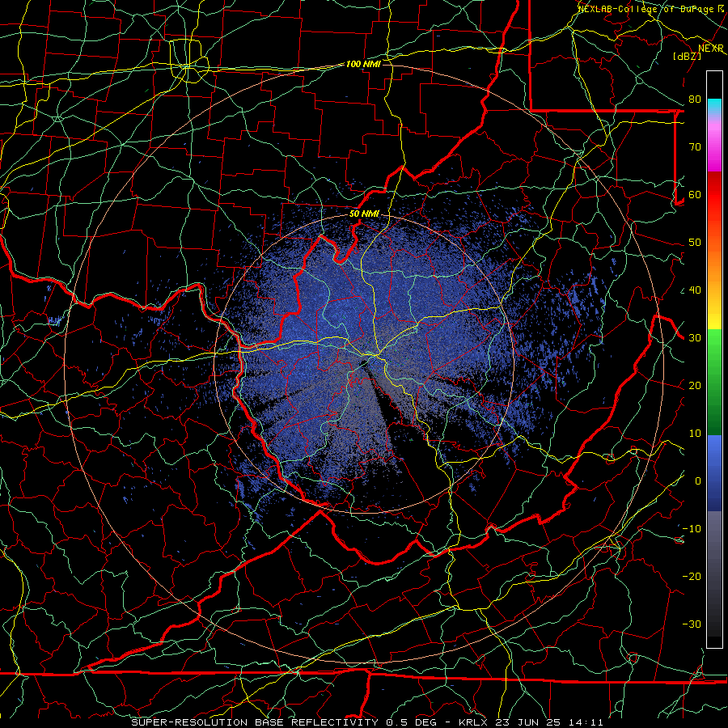This screenshot has height=728, width=728.
Task: Click the KRLX radar site center point
Action: pyautogui.click(x=365, y=362)
